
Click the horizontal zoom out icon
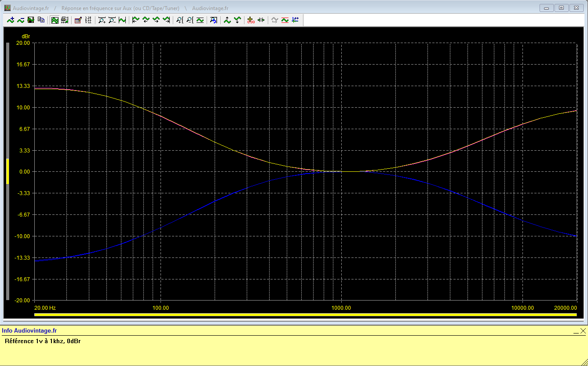(112, 20)
